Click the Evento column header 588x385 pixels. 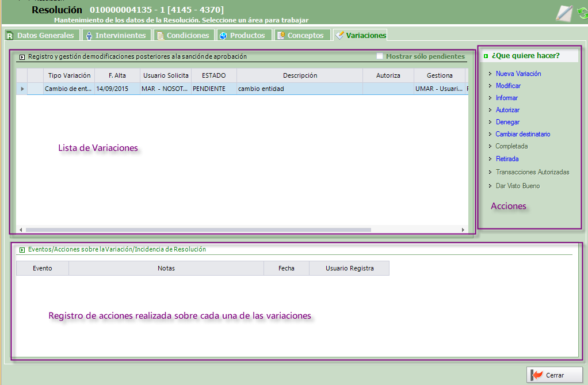click(x=43, y=268)
